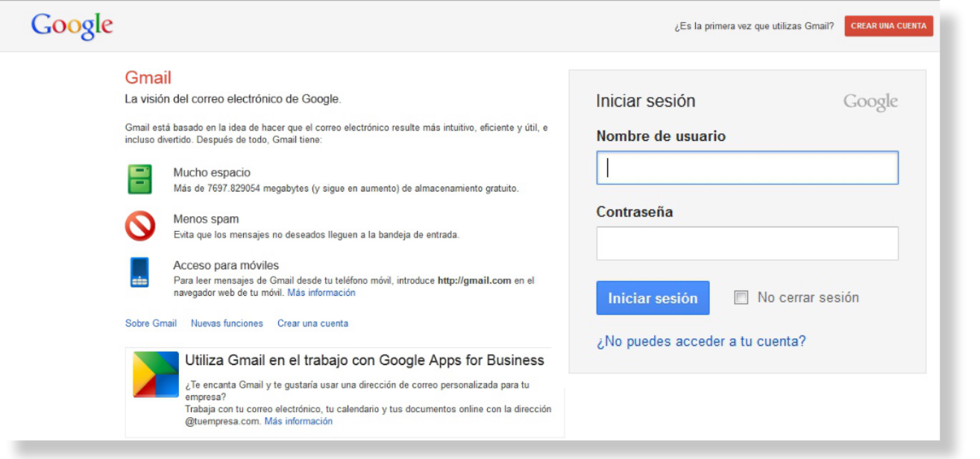Click the blue mobile phone icon
This screenshot has width=980, height=459.
tap(139, 272)
